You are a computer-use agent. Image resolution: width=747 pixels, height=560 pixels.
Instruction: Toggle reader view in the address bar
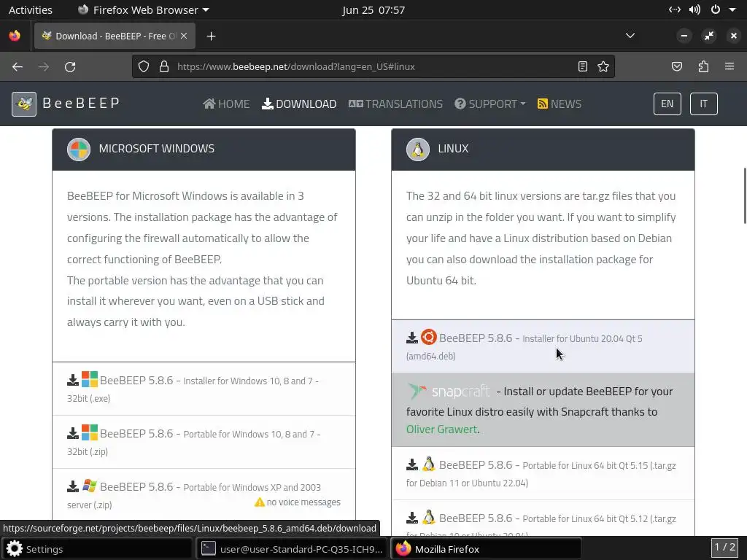(x=583, y=66)
